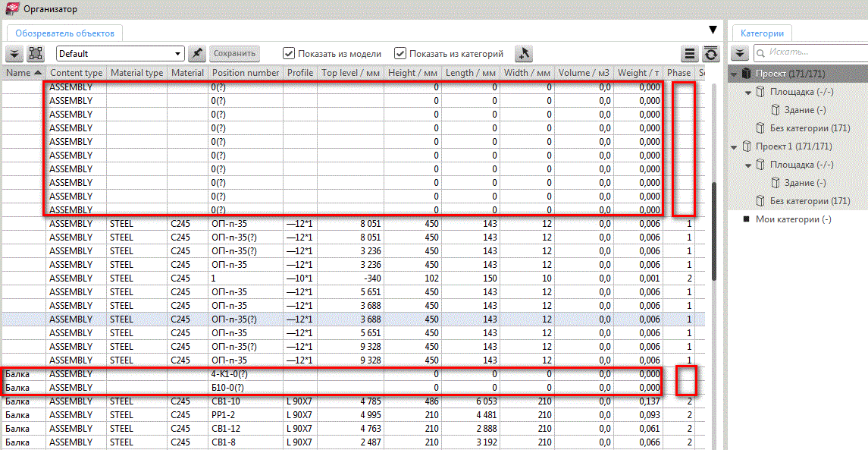Click the 'Сохранить' button

pos(234,54)
